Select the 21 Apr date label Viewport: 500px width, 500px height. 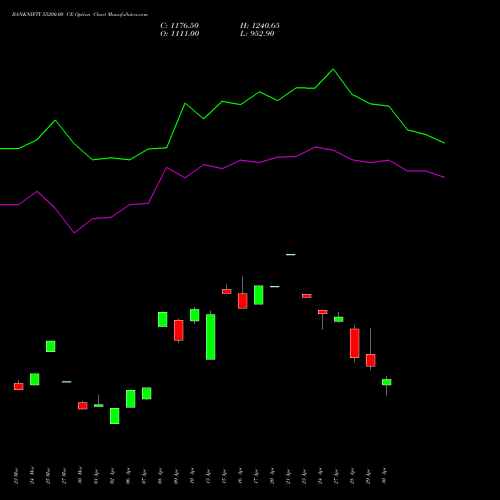288,476
